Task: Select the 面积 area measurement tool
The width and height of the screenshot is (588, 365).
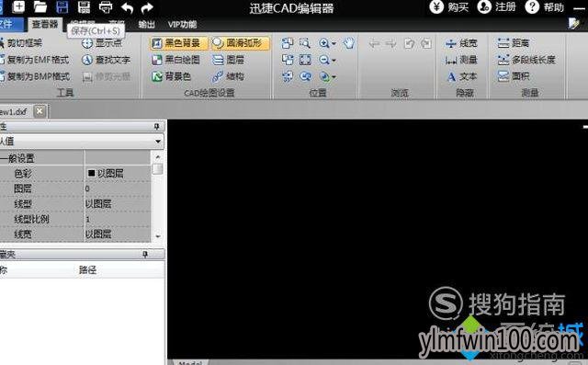Action: pyautogui.click(x=513, y=76)
